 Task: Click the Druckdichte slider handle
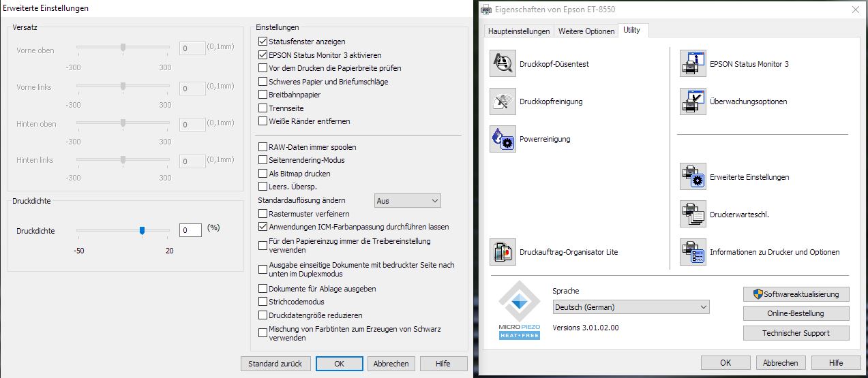(142, 231)
